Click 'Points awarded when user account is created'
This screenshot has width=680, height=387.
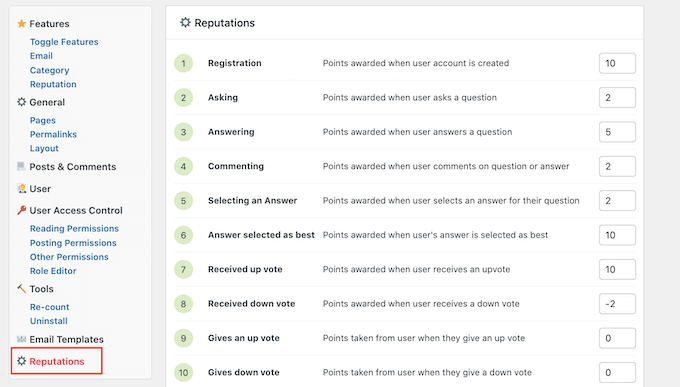(416, 63)
